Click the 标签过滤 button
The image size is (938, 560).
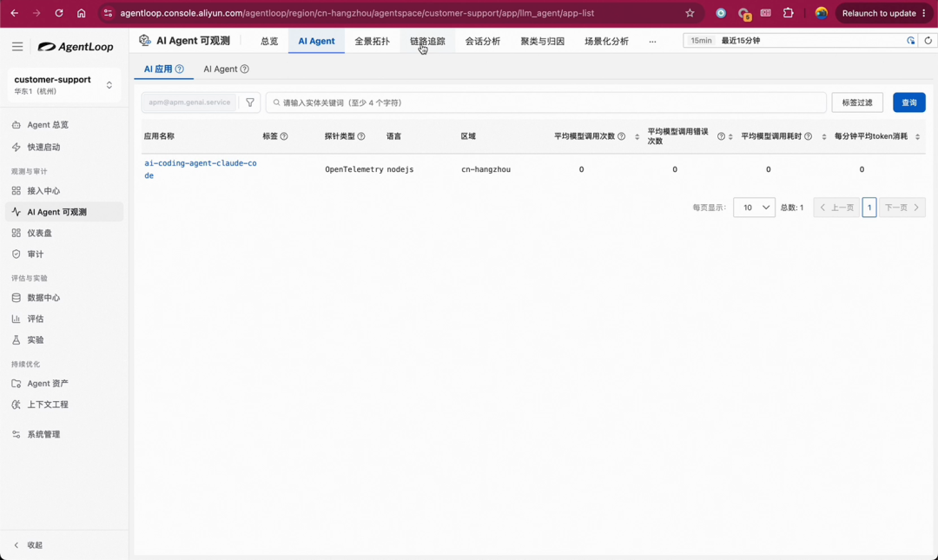[x=857, y=102]
